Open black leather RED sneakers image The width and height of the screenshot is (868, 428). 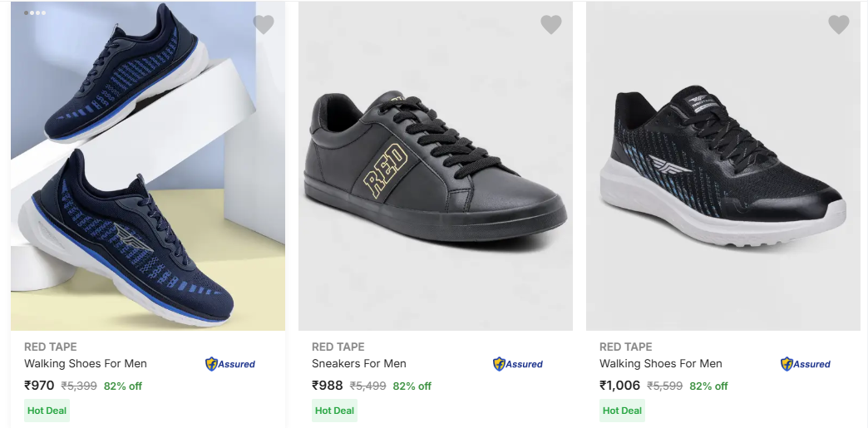435,166
